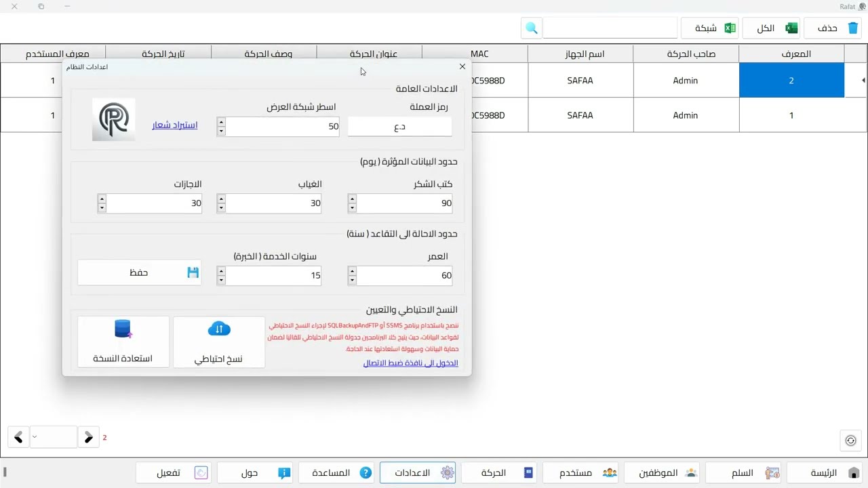Open the Activation (تفعيل) tab
The width and height of the screenshot is (868, 488).
coord(174,473)
